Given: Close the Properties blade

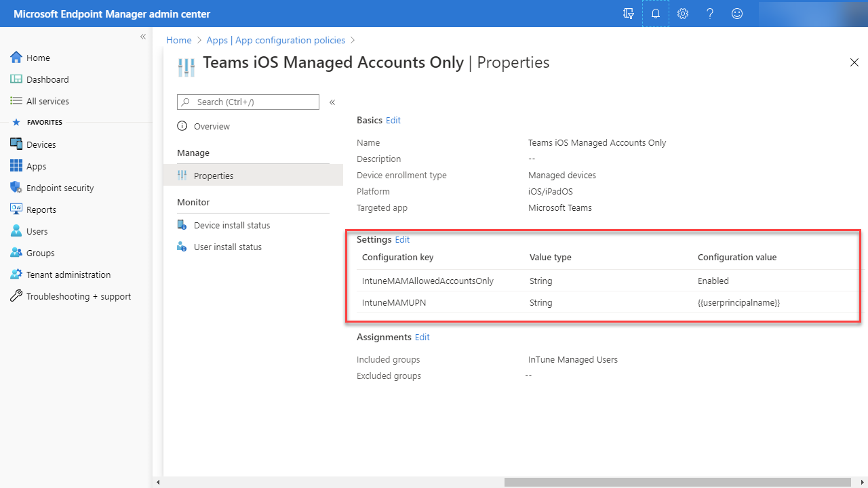Looking at the screenshot, I should pyautogui.click(x=854, y=62).
